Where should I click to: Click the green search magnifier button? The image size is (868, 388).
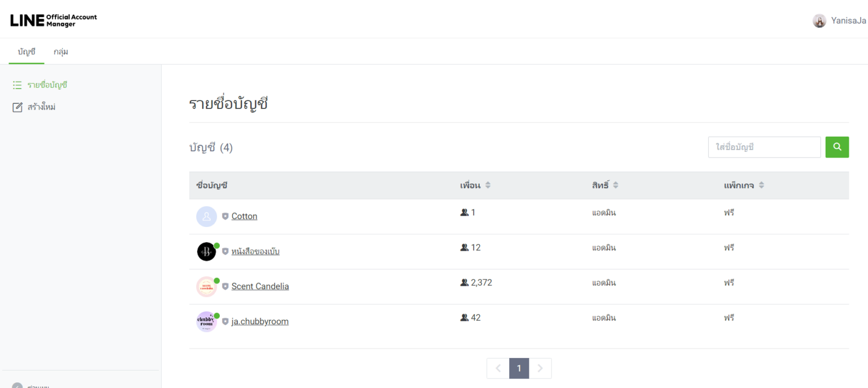[837, 147]
